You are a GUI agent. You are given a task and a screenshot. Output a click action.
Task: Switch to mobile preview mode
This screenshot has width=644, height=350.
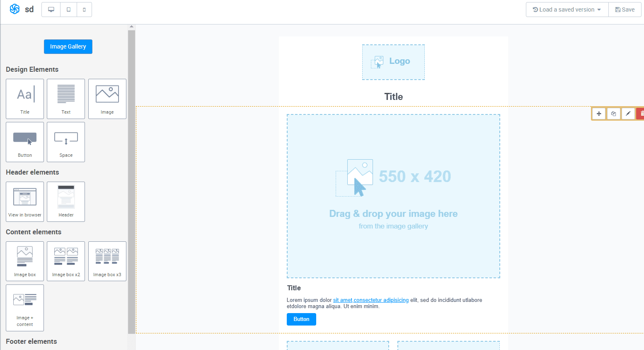click(84, 9)
